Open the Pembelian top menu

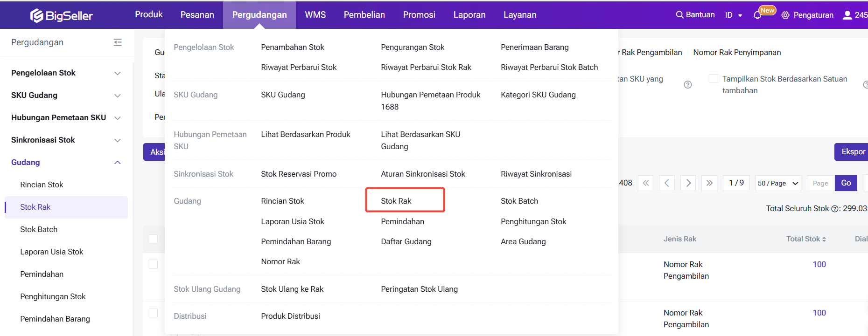364,15
